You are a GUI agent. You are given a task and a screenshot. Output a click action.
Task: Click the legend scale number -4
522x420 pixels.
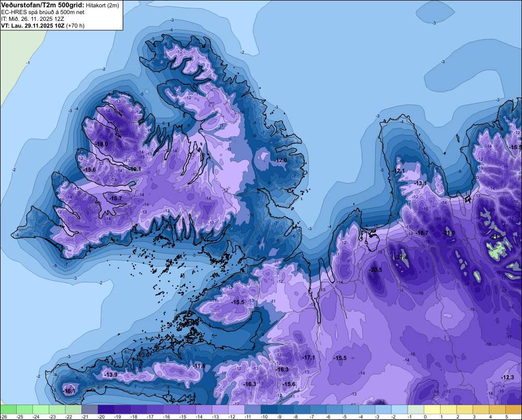click(361, 417)
